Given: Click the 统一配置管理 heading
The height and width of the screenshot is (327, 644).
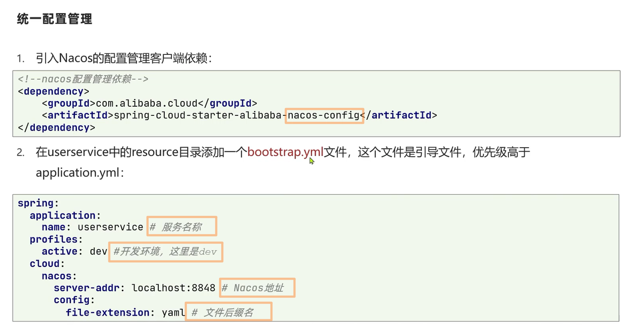Looking at the screenshot, I should pyautogui.click(x=53, y=19).
